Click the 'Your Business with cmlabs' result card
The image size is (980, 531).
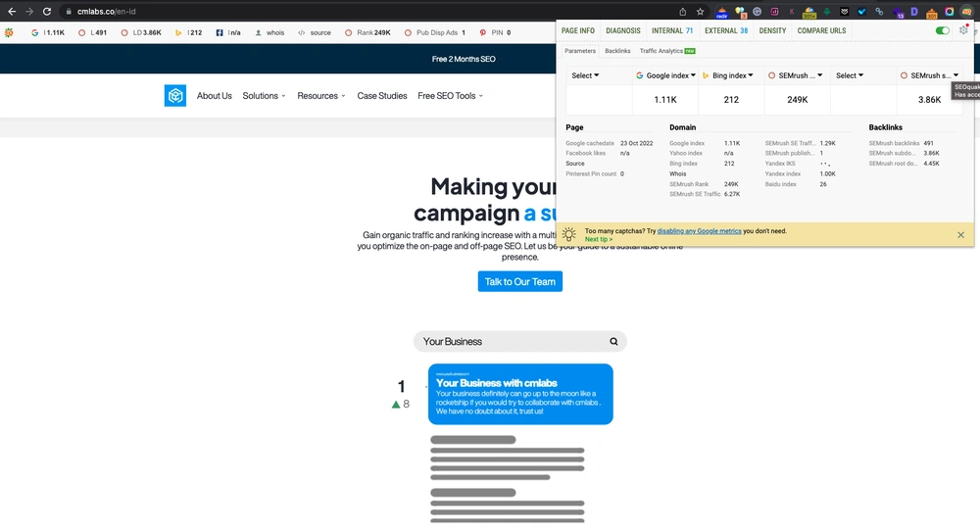(520, 394)
